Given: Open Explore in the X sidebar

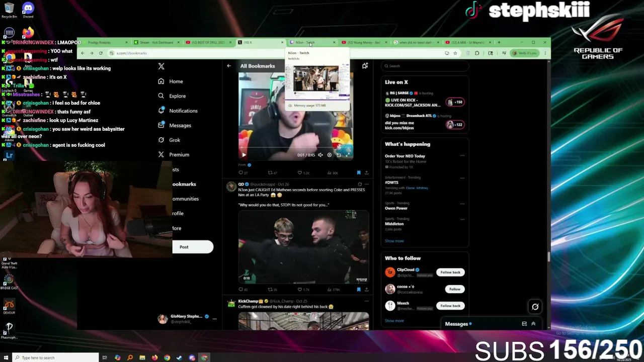Looking at the screenshot, I should tap(172, 96).
